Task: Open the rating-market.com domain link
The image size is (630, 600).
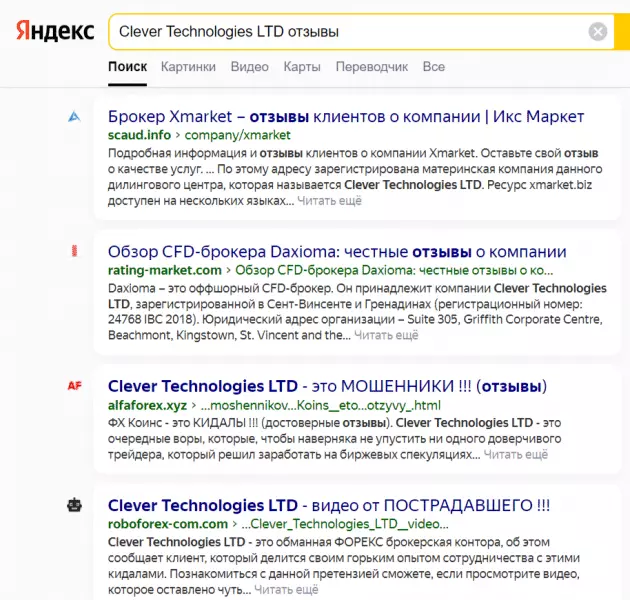Action: (165, 270)
